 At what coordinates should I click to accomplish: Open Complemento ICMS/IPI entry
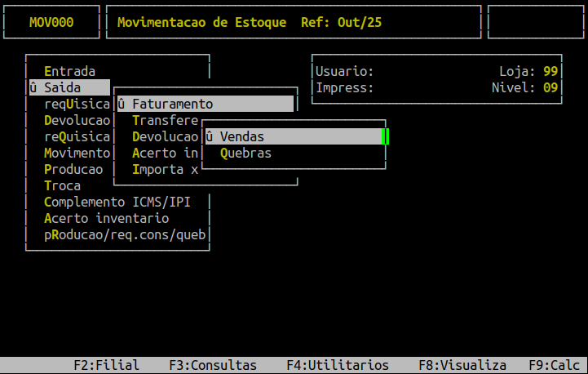pos(117,202)
